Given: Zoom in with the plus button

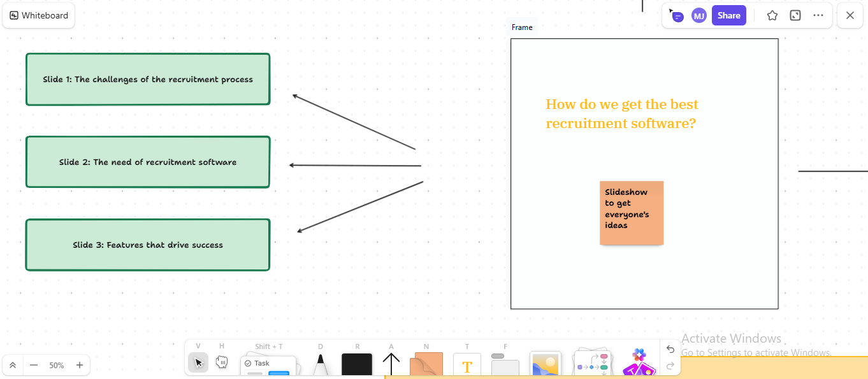Looking at the screenshot, I should pyautogui.click(x=80, y=365).
